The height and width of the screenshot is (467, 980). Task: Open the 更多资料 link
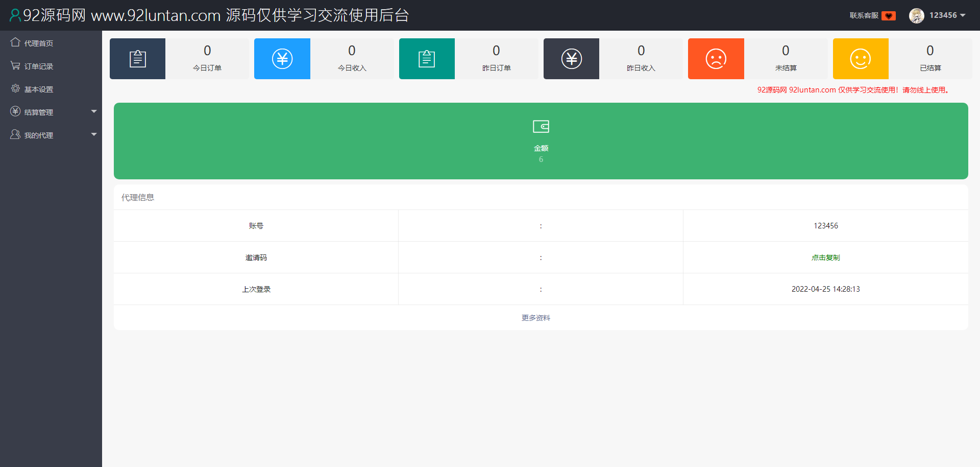click(536, 318)
